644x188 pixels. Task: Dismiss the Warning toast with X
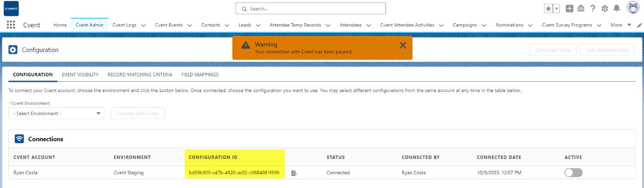(403, 45)
